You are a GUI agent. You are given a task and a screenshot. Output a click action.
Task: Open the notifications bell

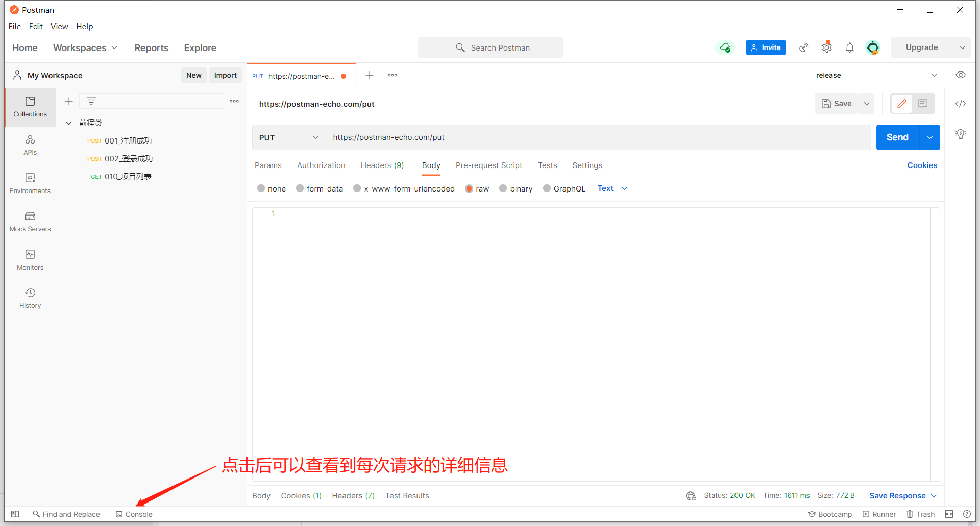(850, 47)
